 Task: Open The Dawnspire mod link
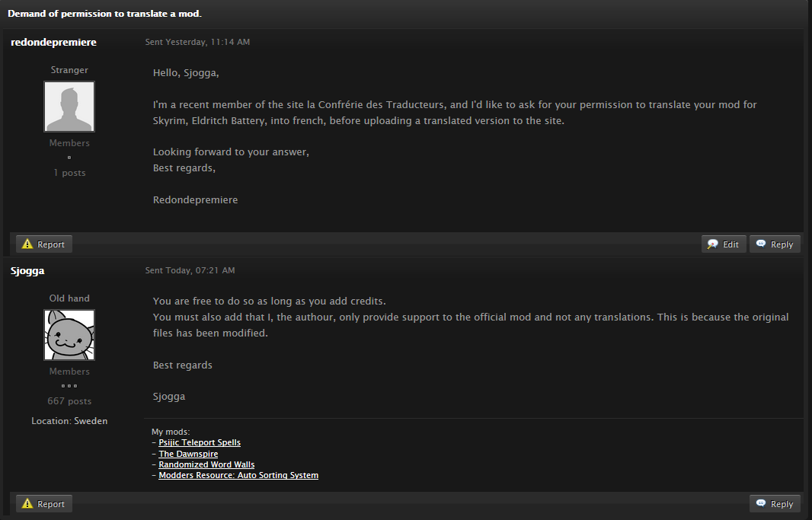coord(188,454)
